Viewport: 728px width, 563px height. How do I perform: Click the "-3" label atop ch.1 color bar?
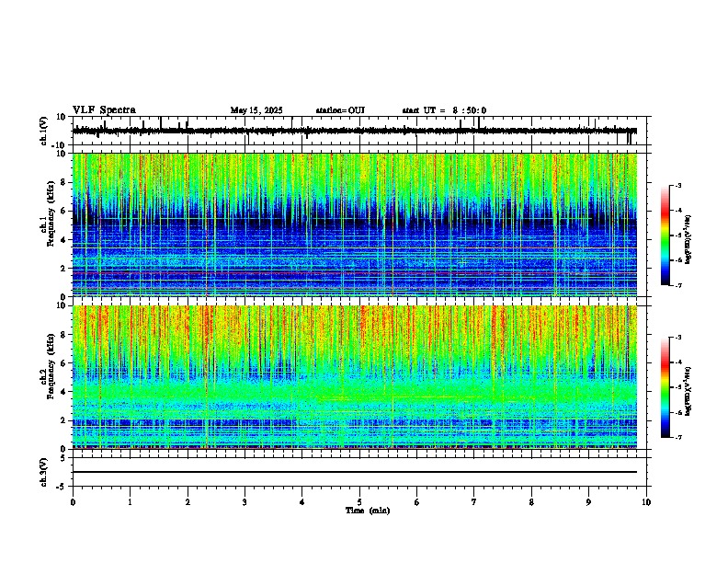[677, 185]
